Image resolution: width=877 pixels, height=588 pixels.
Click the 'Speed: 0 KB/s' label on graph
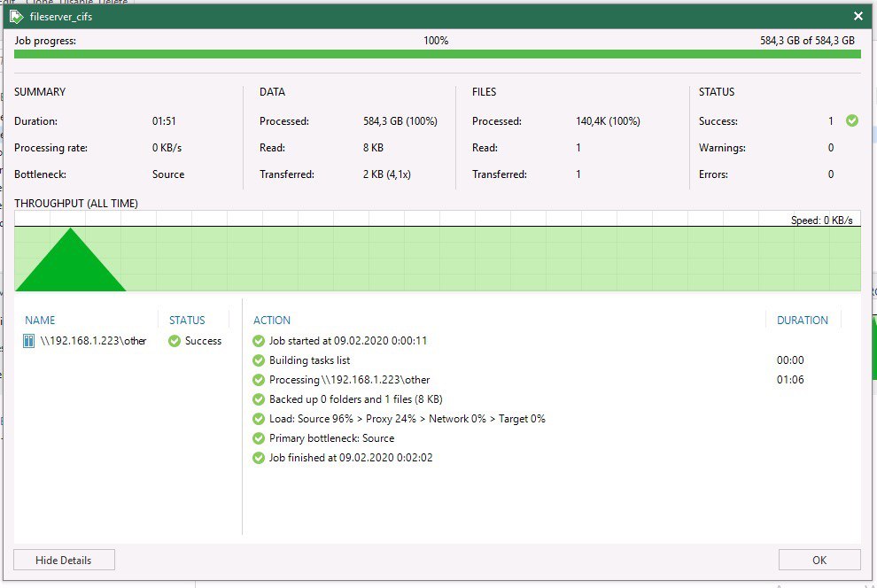point(821,220)
